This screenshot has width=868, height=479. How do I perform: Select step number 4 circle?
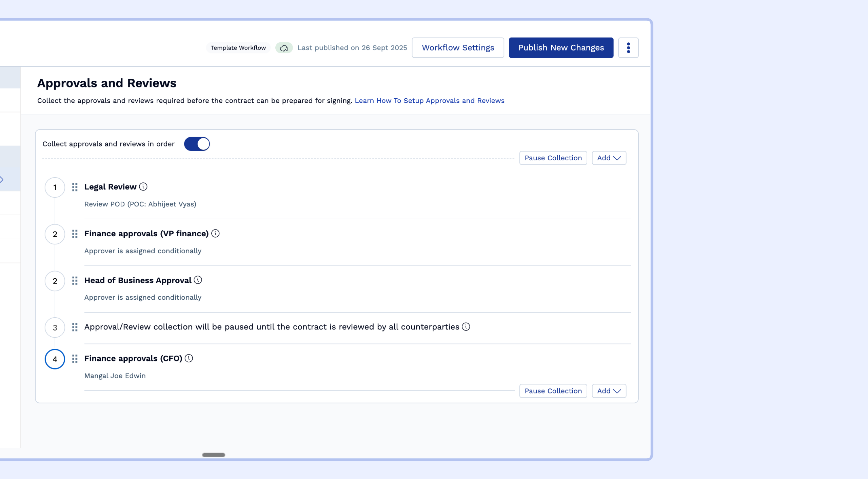[x=55, y=359]
